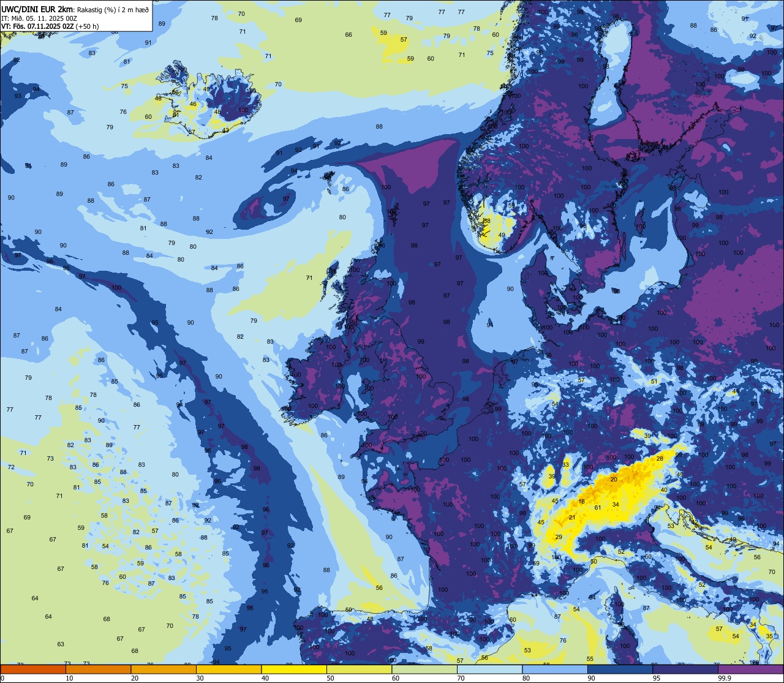Click the value 29 in southeastern France
Viewport: 784px width, 683px height.
click(x=559, y=537)
